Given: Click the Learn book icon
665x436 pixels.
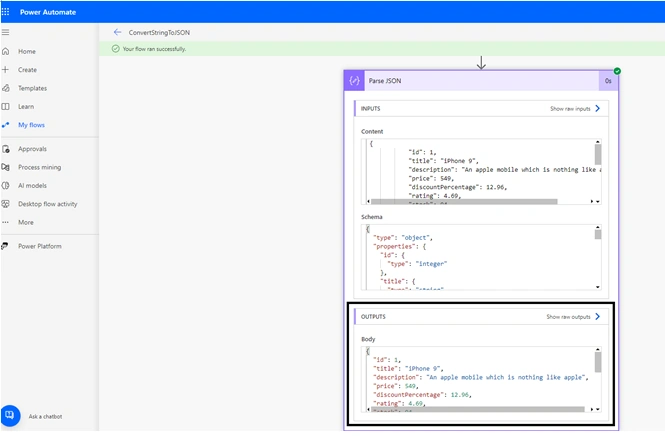Looking at the screenshot, I should [6, 106].
